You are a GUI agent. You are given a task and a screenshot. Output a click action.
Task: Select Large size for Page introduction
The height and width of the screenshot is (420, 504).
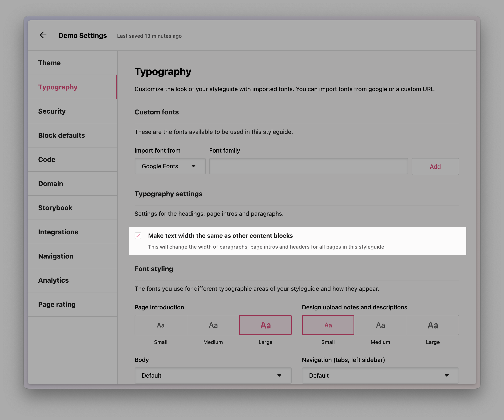pyautogui.click(x=265, y=325)
